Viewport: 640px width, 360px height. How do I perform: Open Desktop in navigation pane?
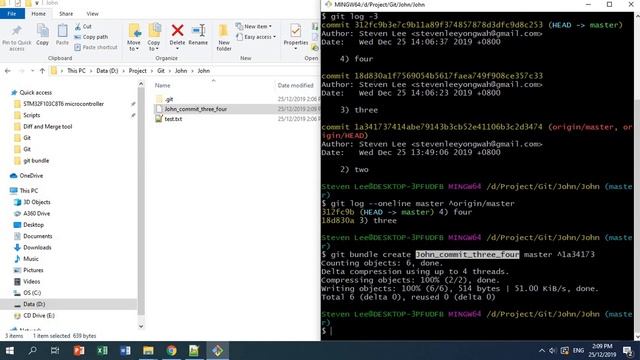click(x=33, y=225)
